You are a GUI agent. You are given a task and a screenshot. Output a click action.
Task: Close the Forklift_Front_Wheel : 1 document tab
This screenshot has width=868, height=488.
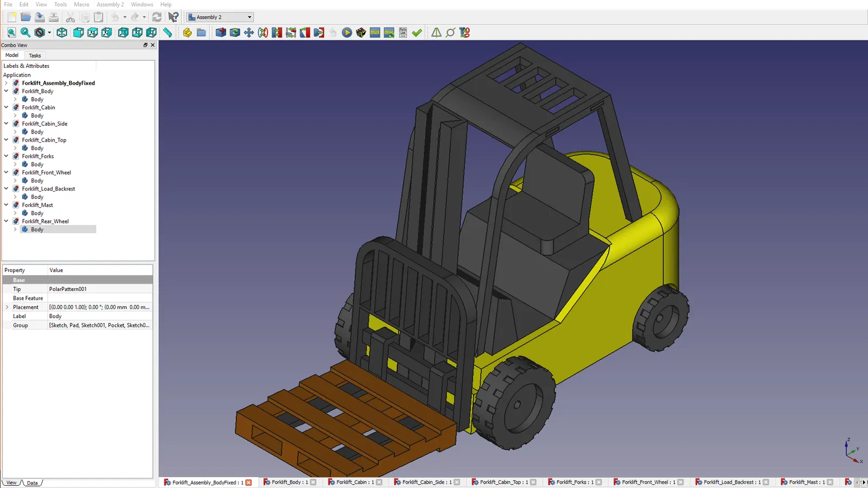point(681,483)
